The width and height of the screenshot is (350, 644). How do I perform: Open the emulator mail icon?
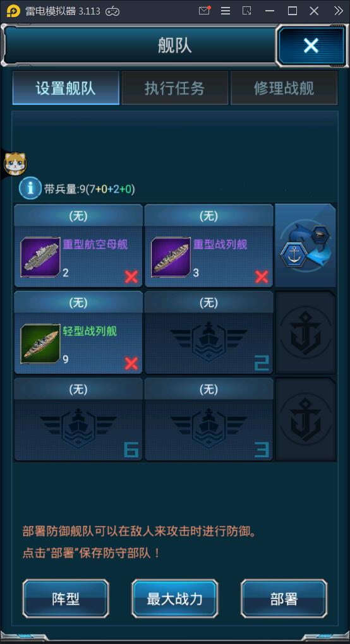[204, 11]
